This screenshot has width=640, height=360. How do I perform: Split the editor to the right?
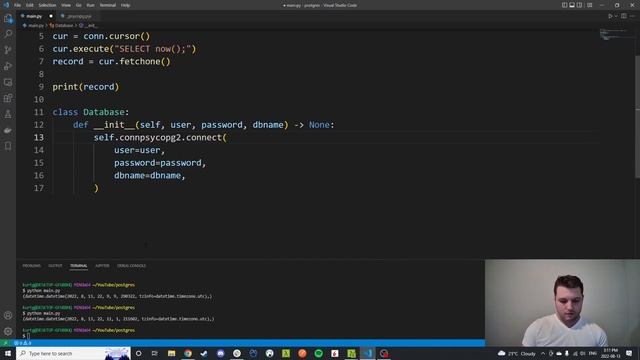(624, 16)
